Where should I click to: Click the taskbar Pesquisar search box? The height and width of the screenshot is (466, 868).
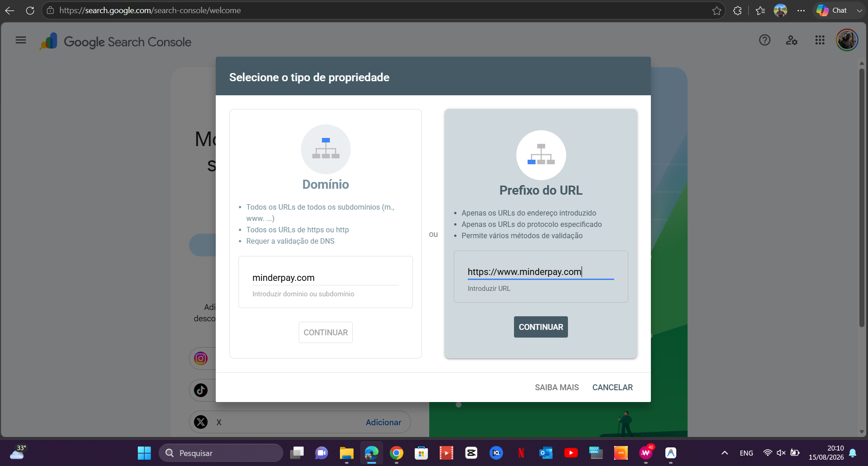pyautogui.click(x=221, y=453)
